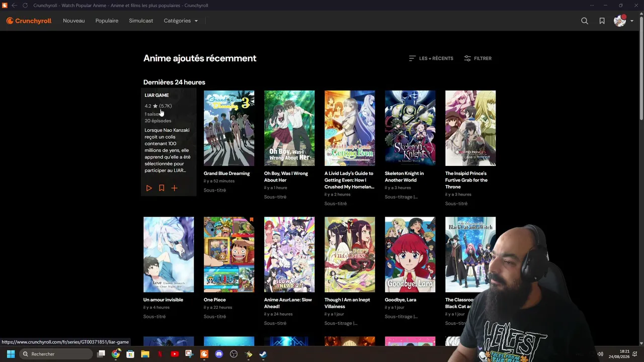Open YouTube from the taskbar
The width and height of the screenshot is (644, 362).
pos(175,354)
